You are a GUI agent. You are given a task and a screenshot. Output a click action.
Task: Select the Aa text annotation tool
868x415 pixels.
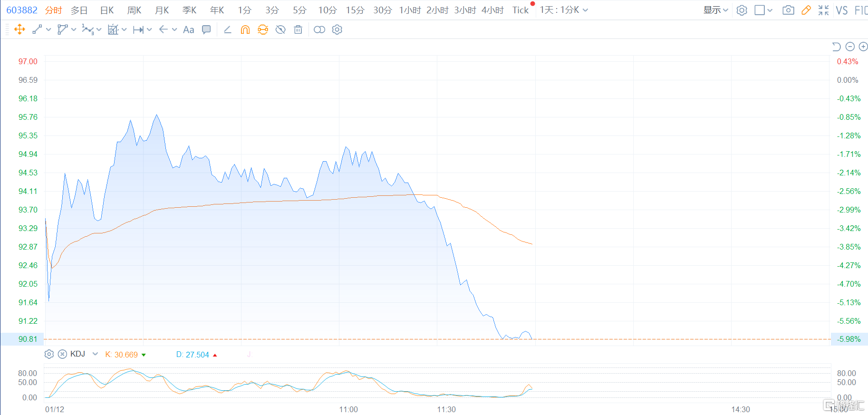[x=189, y=30]
